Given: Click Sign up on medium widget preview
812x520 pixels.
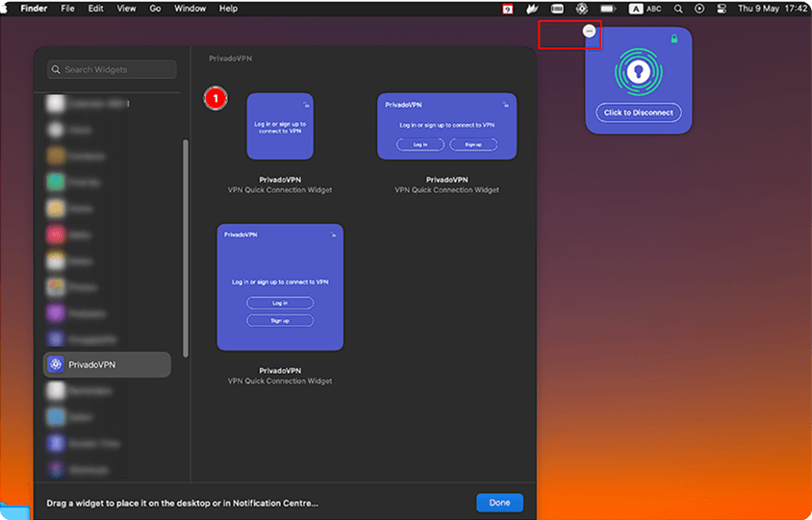Looking at the screenshot, I should click(x=473, y=145).
